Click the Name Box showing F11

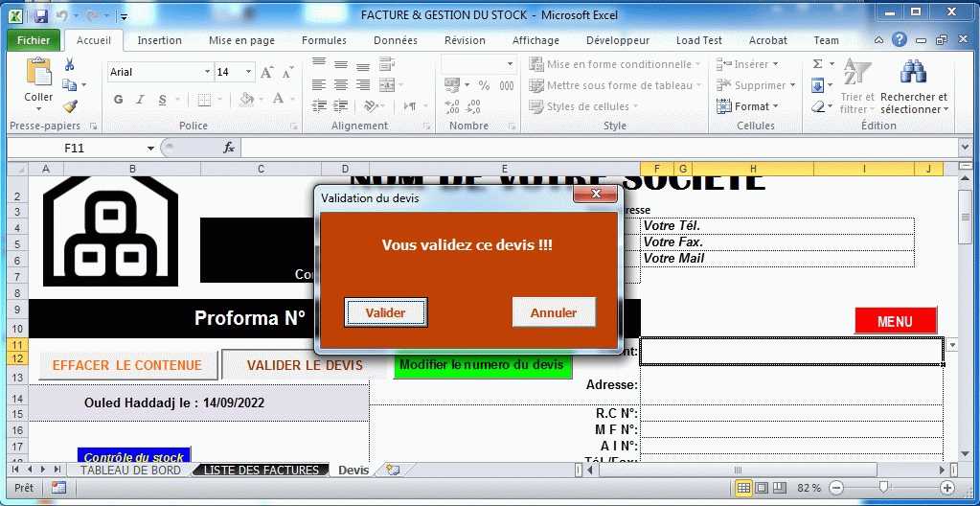click(75, 149)
